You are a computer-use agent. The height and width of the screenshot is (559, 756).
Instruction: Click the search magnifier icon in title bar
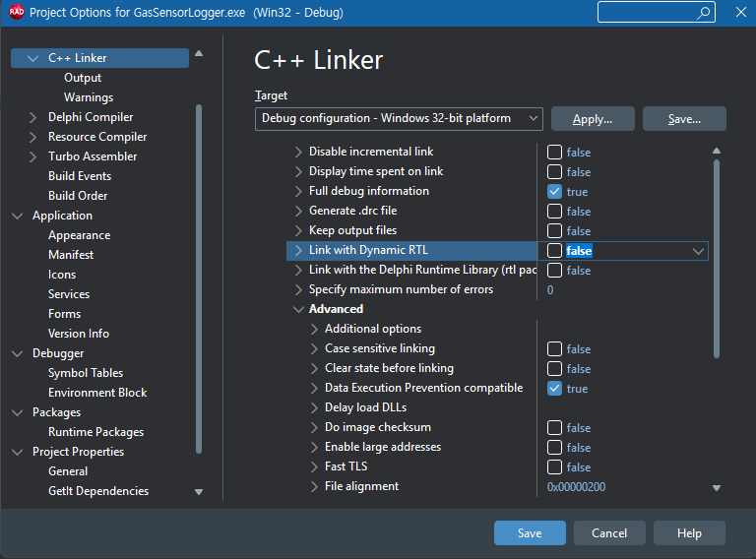704,13
